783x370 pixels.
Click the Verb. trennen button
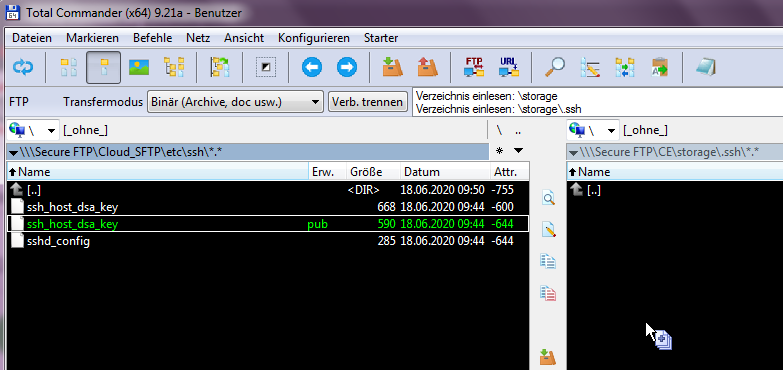[368, 102]
